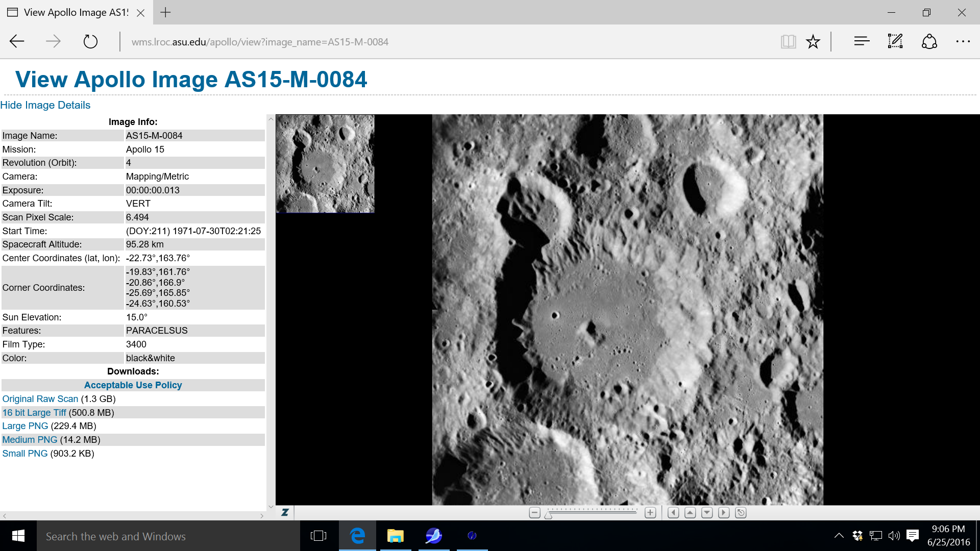Click the Apollo 15 mission value

(145, 149)
